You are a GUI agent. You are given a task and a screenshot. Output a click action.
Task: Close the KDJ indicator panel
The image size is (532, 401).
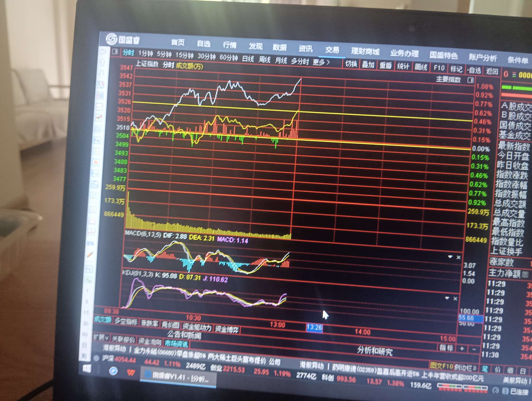click(x=455, y=299)
